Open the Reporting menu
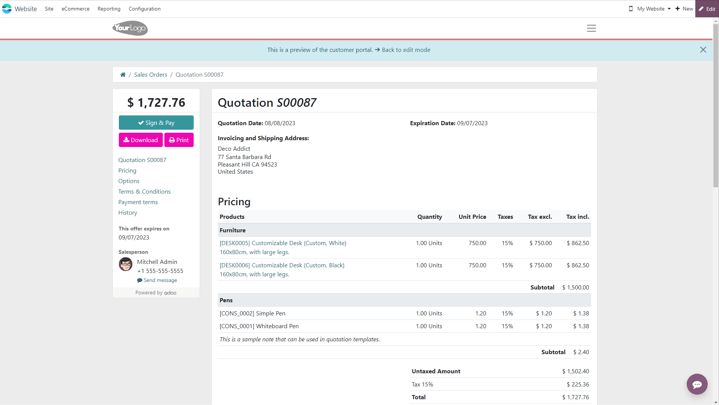 109,9
